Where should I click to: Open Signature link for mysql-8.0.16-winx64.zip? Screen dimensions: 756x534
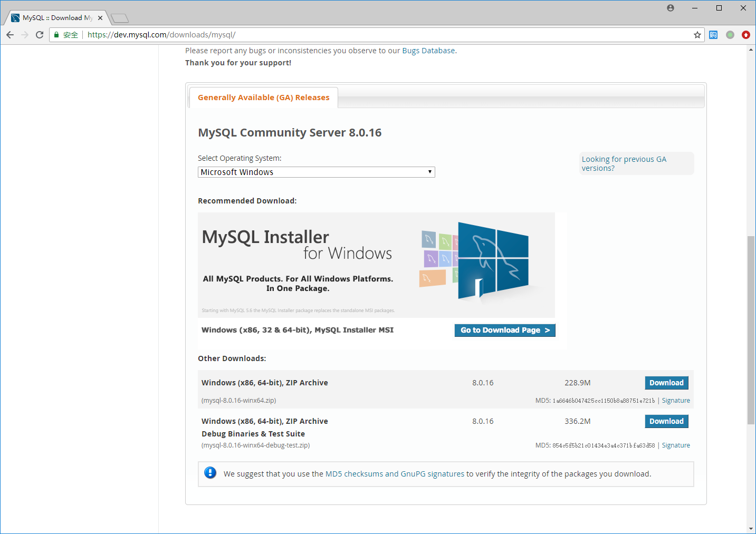pos(676,401)
